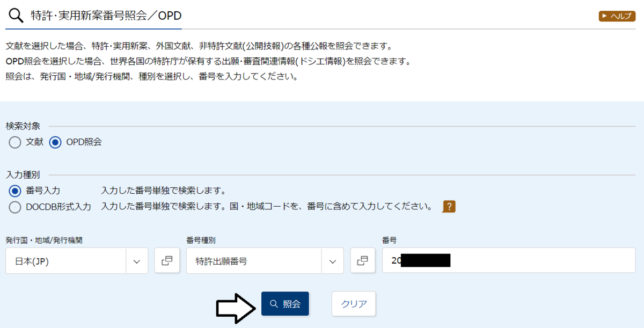Open country selection popup window icon
Viewport: 644px width, 328px height.
[x=167, y=261]
